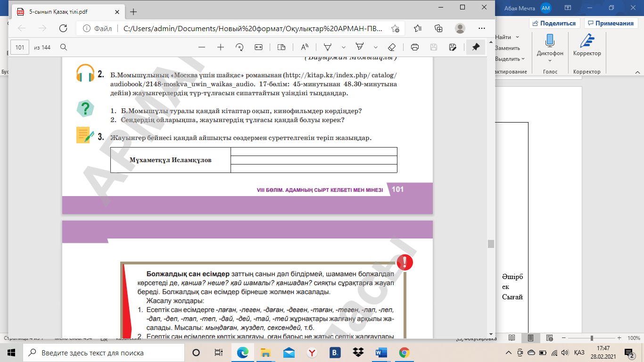Rotate the PDF page
The width and height of the screenshot is (644, 362).
coord(239,47)
